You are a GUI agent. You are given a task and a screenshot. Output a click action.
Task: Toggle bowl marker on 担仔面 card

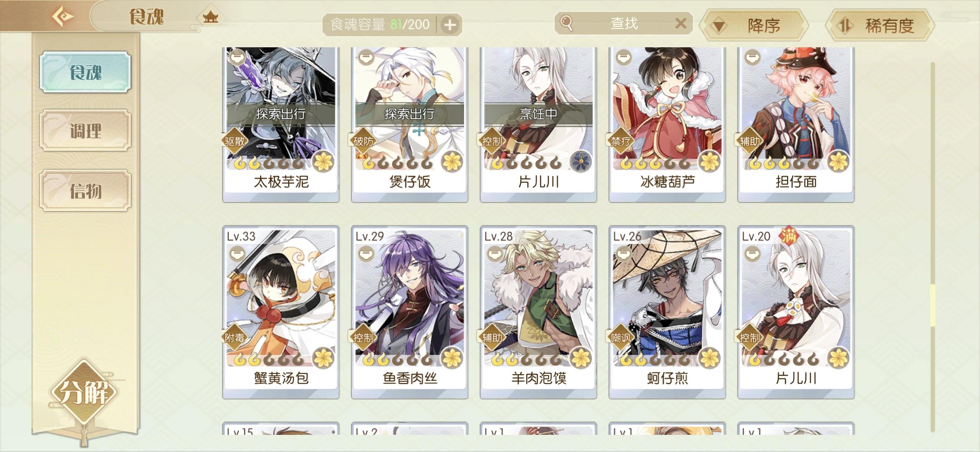753,57
